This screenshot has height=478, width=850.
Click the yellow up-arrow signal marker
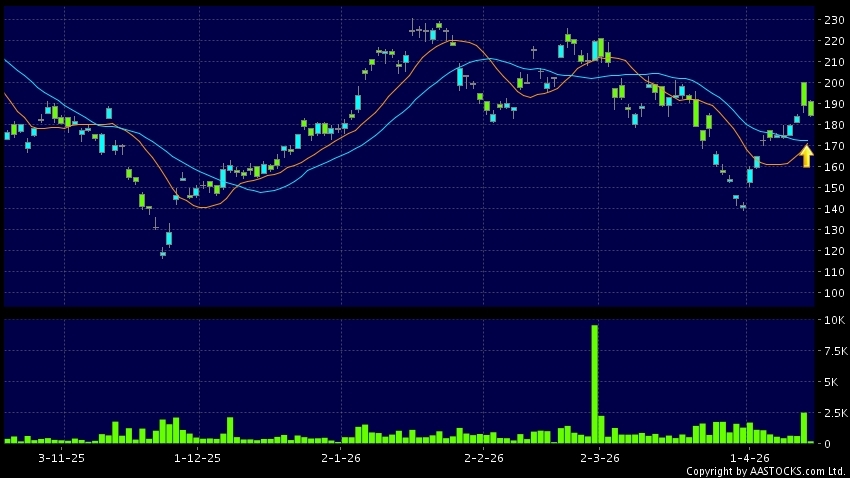[x=806, y=156]
